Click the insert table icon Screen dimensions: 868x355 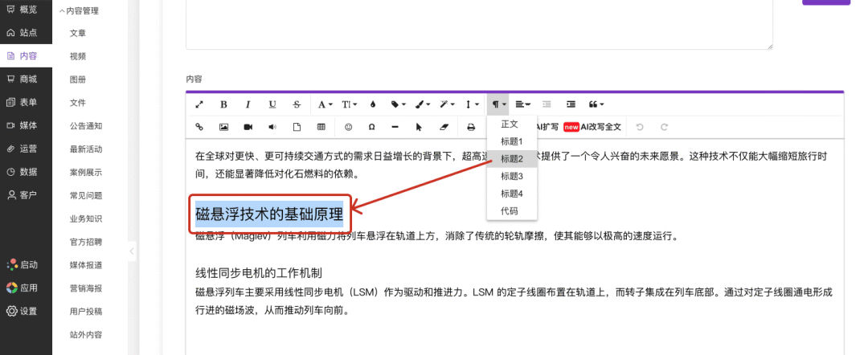321,127
